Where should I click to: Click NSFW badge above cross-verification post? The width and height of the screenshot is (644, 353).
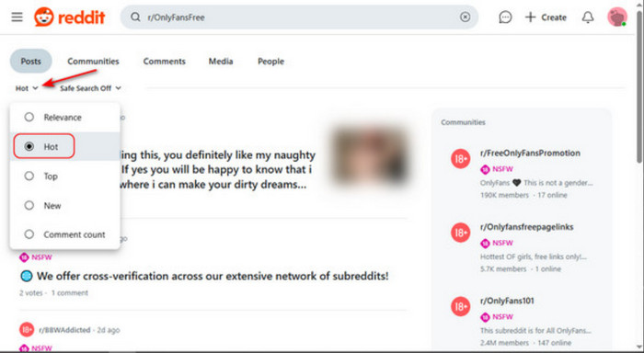(36, 257)
